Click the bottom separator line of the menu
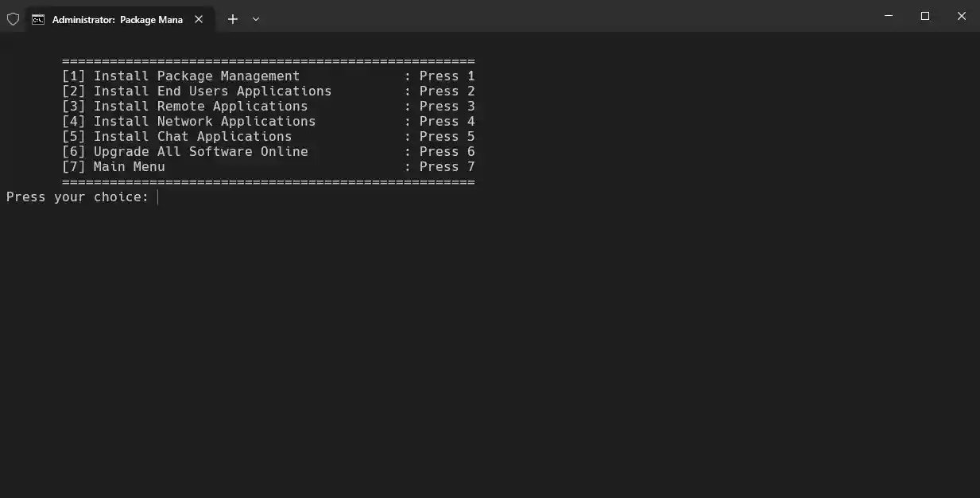The image size is (980, 498). [268, 181]
